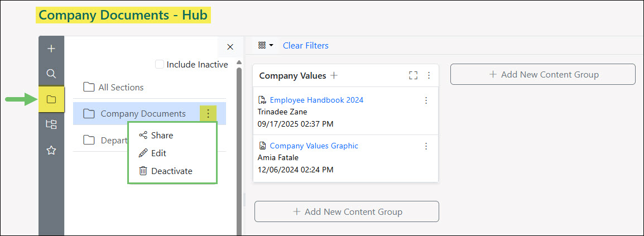Open search from the sidebar magnifier icon
Screen dimensions: 644x236
pos(51,74)
